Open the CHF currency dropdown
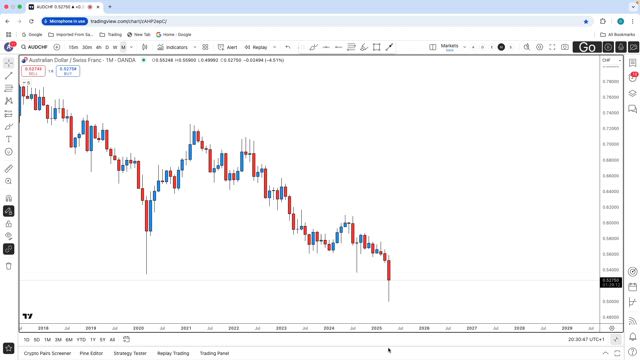640x360 pixels. (x=611, y=60)
